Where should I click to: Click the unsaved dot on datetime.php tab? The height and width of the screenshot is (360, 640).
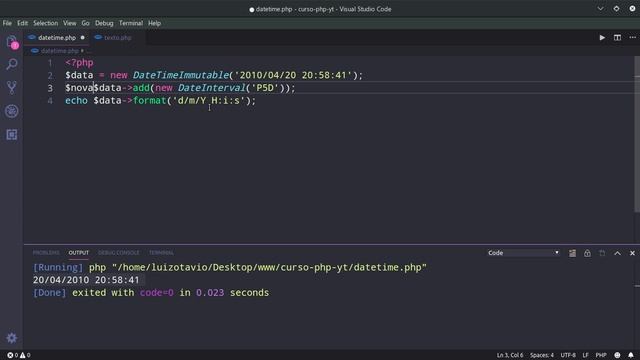point(82,38)
